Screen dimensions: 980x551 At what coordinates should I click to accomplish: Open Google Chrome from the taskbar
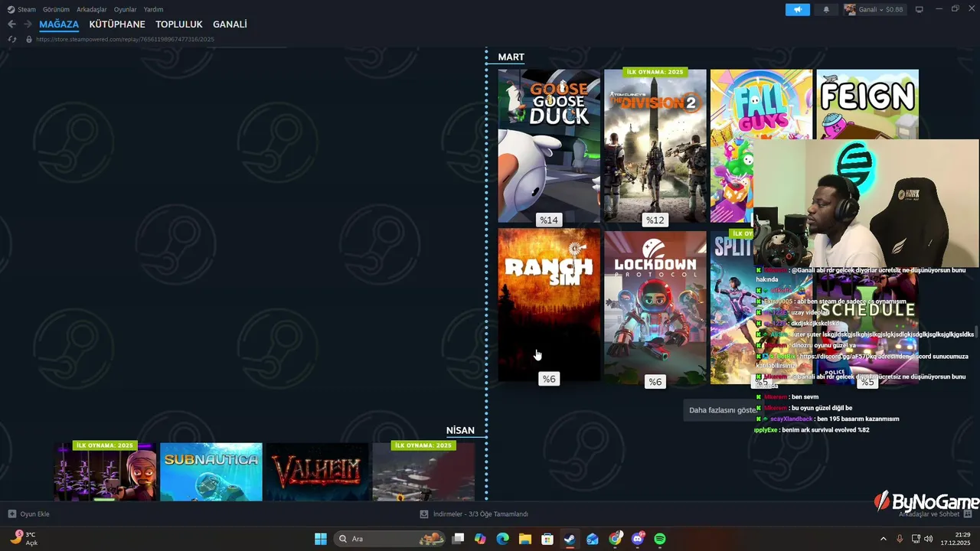click(x=616, y=539)
